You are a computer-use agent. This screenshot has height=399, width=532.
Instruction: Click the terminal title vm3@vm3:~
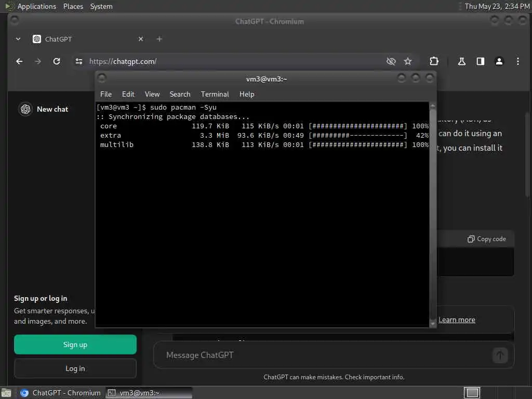pos(267,79)
